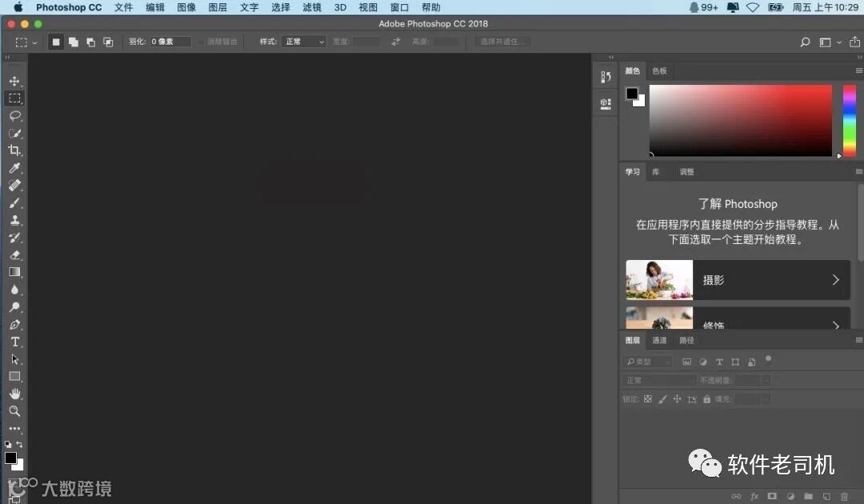Select the Quick Selection tool
This screenshot has height=504, width=864.
15,134
